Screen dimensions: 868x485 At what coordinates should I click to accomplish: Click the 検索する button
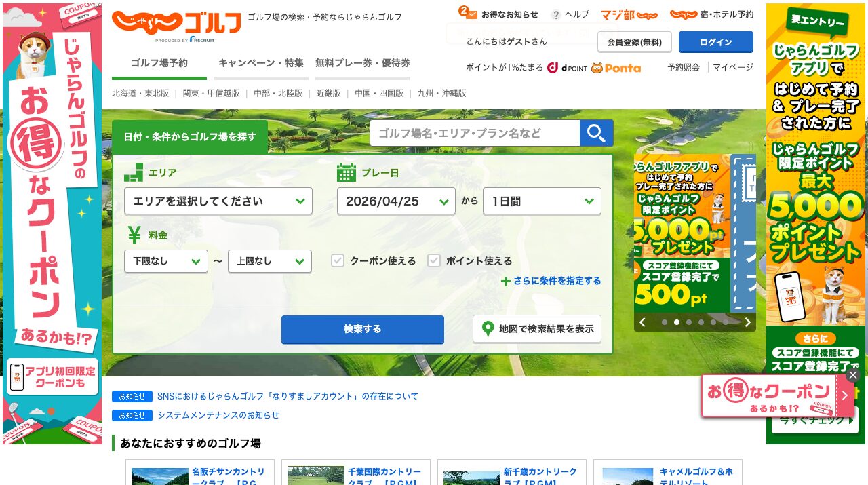tap(362, 330)
